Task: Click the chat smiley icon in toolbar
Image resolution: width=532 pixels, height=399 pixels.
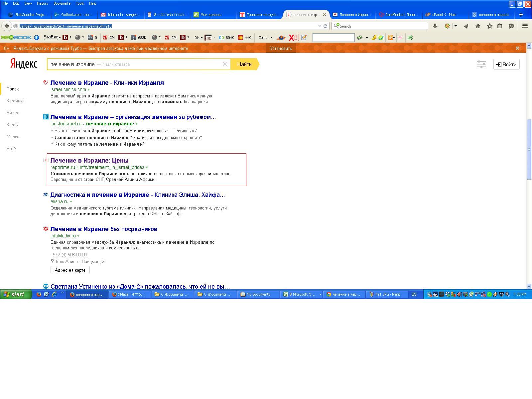Action: [x=511, y=26]
